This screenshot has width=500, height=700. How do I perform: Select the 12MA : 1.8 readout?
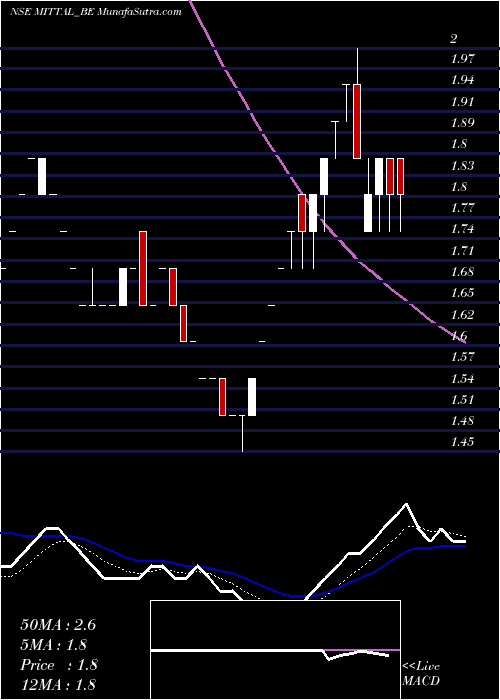coord(58,684)
